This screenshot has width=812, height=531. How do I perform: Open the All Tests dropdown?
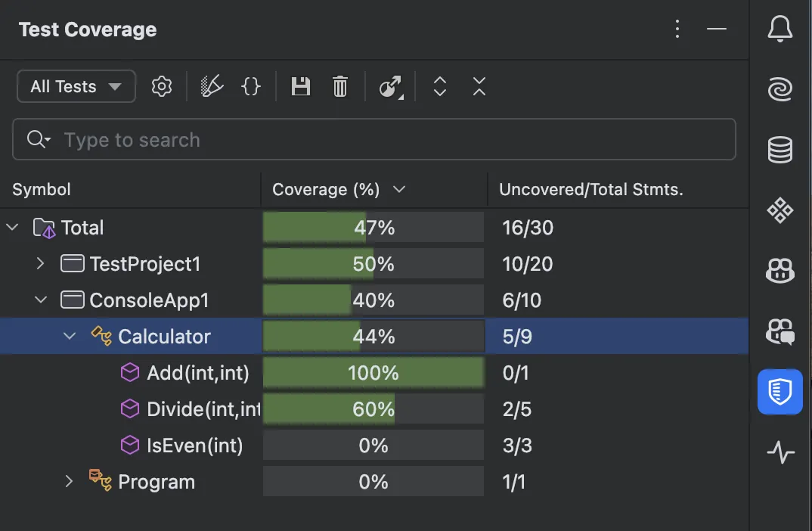(x=76, y=86)
